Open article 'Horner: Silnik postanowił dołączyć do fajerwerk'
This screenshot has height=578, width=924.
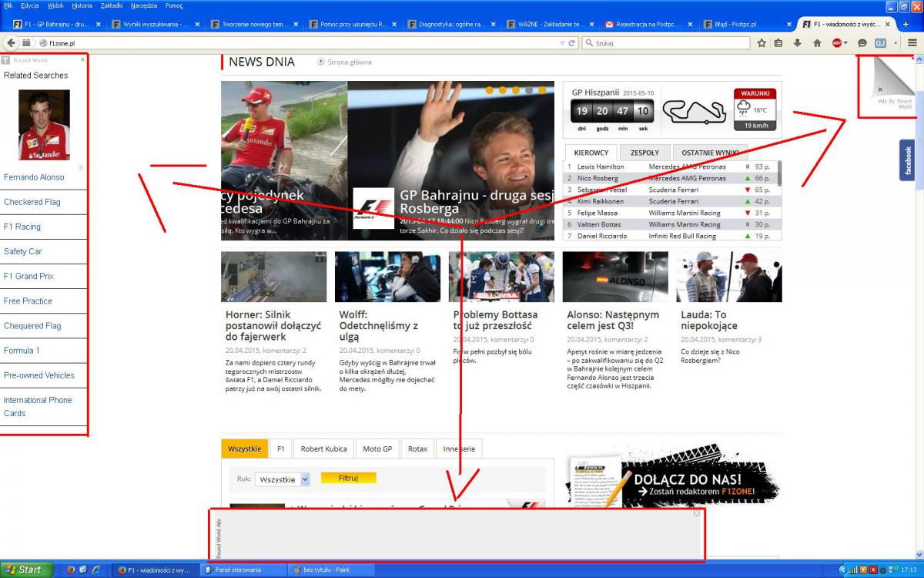[273, 325]
